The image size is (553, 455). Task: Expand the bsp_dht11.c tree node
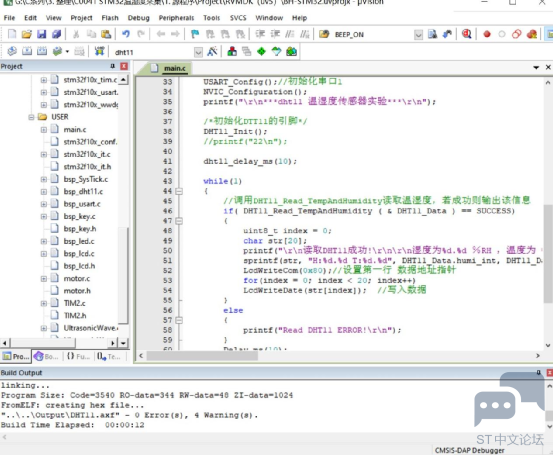pos(44,192)
